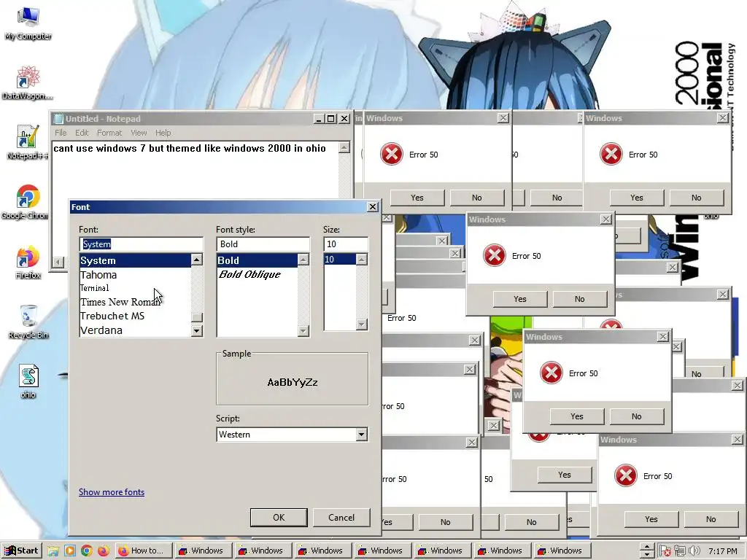Click the font list scroll up arrow
Screen dimensions: 747x560
(x=197, y=260)
